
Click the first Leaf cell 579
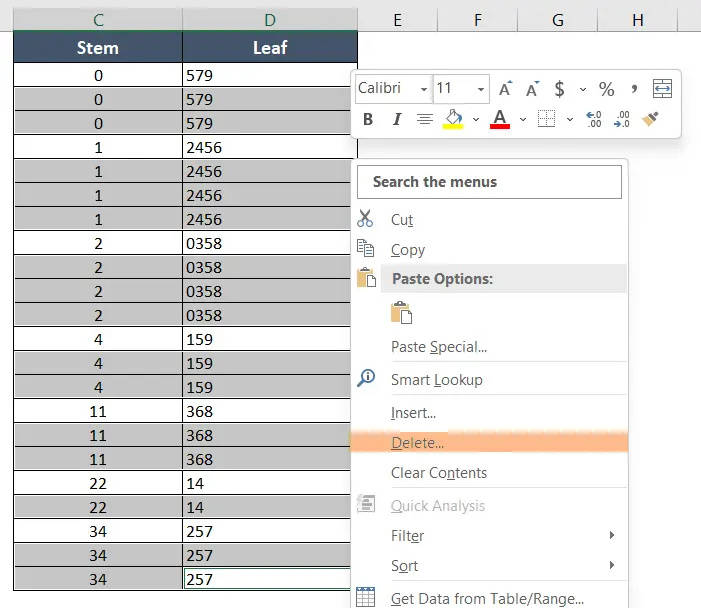coord(270,75)
